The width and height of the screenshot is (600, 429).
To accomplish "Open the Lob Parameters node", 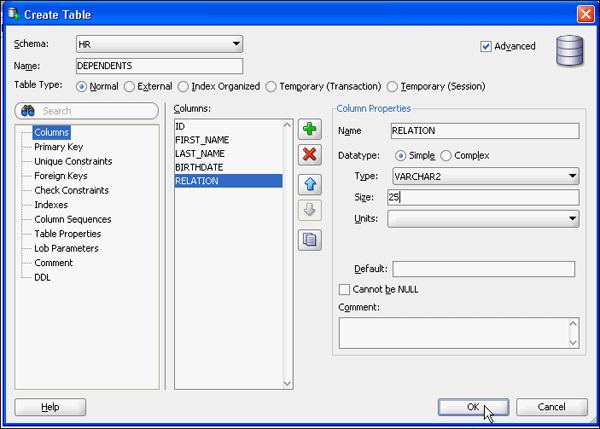I will pos(66,249).
